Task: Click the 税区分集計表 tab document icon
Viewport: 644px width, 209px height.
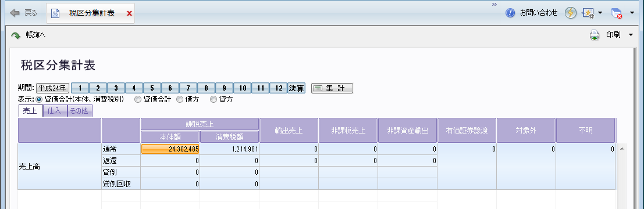Action: click(x=55, y=13)
